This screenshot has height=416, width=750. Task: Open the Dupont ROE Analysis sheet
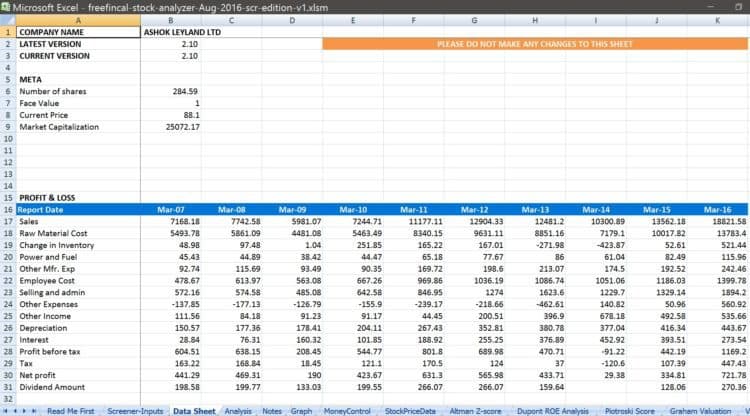point(552,411)
